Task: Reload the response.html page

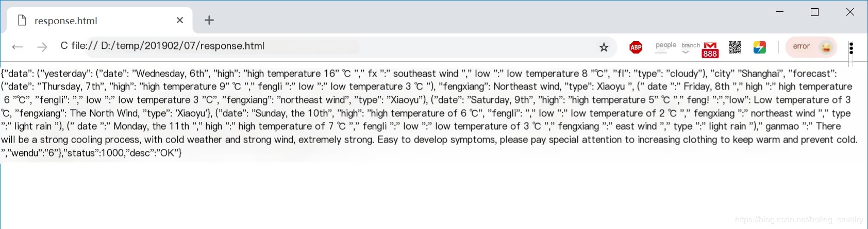Action: pyautogui.click(x=64, y=46)
